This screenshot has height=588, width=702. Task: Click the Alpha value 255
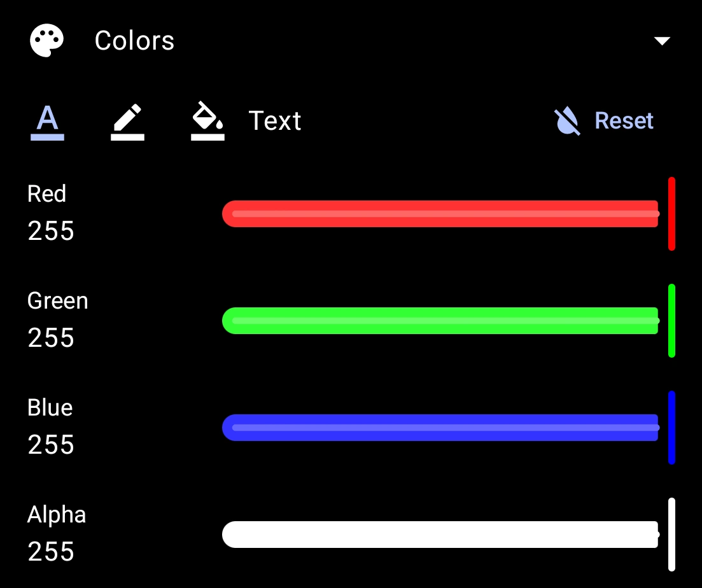pyautogui.click(x=50, y=552)
